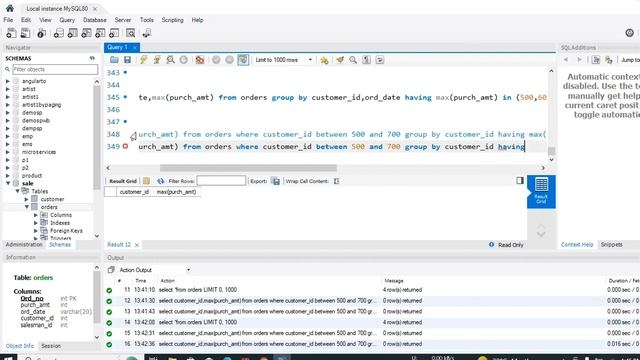
Task: Toggle the result panel visibility icon
Action: (520, 180)
